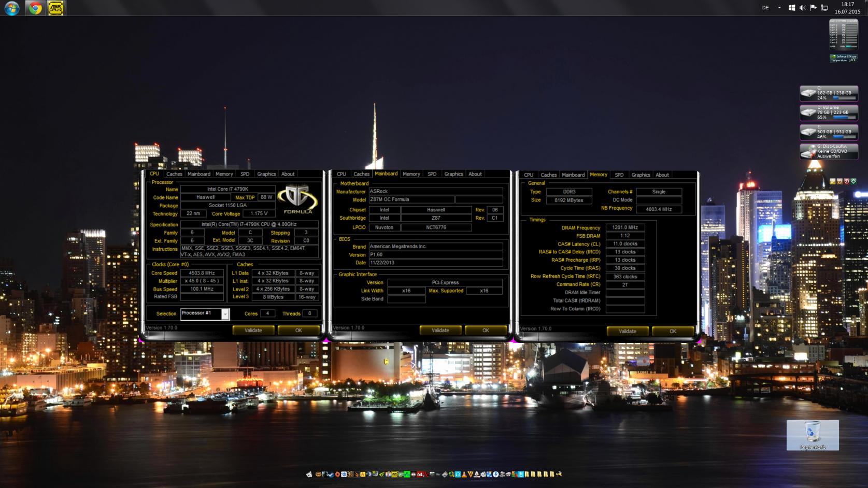The width and height of the screenshot is (868, 488).
Task: Click the NB Frequency 4003.4 MHz value
Action: (x=659, y=209)
